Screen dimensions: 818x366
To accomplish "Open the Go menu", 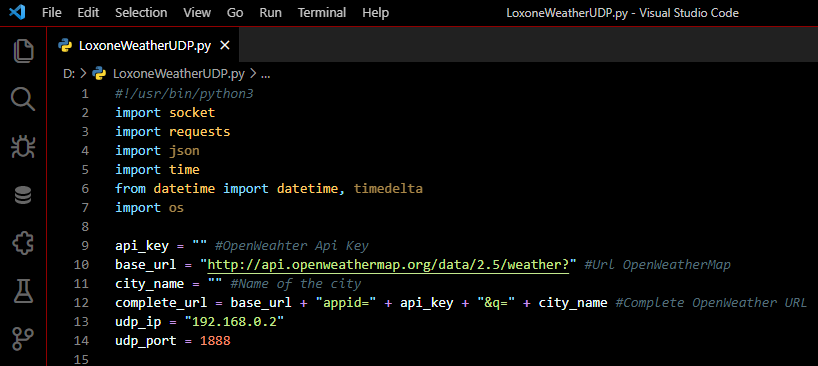I will click(x=235, y=13).
